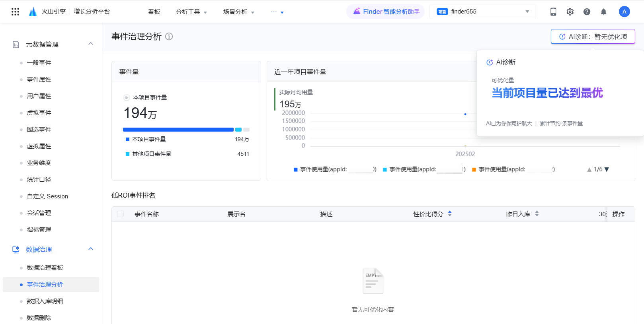
Task: Open the 看板 top menu
Action: point(154,12)
